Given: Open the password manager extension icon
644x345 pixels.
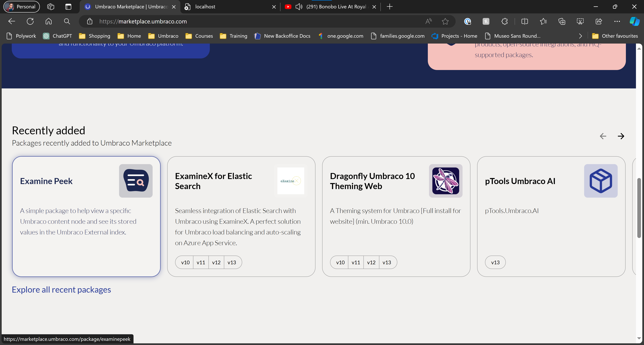Looking at the screenshot, I should point(468,21).
